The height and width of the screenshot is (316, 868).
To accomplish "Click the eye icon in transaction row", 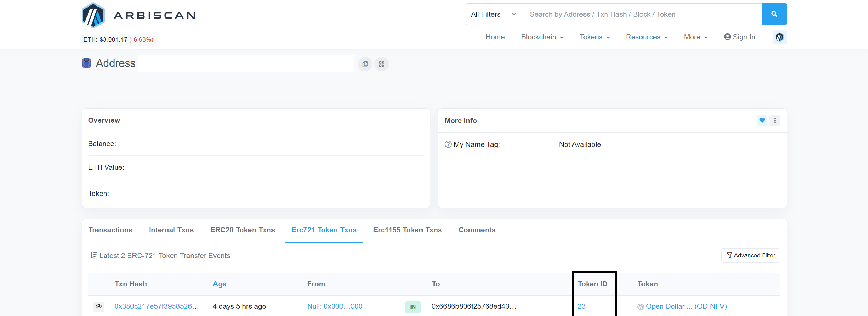I will click(99, 306).
